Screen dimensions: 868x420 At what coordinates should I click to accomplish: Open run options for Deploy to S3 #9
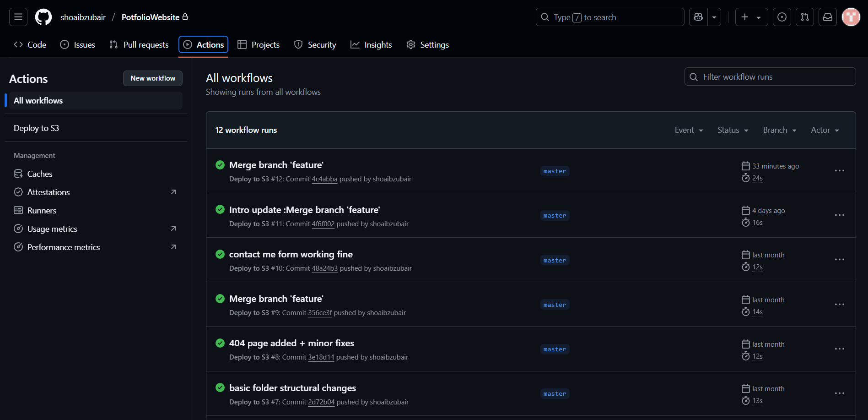pos(840,305)
